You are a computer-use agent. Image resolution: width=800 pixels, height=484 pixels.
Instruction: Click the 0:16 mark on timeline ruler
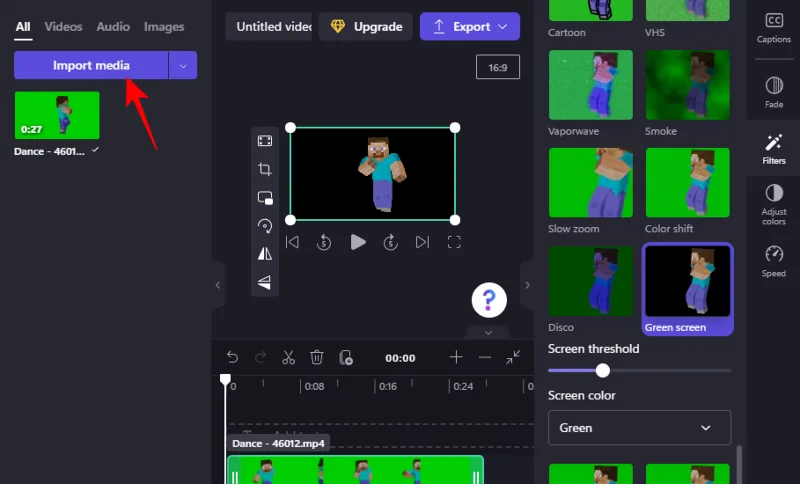387,386
